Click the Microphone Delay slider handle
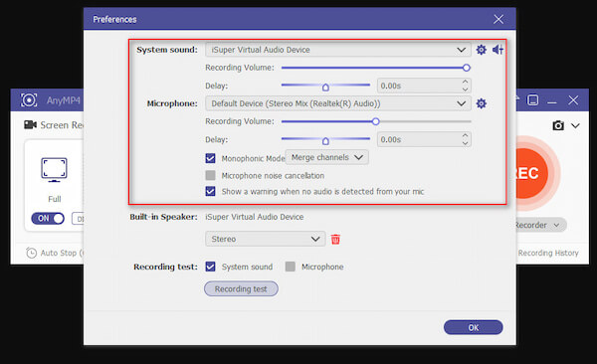 [x=325, y=141]
